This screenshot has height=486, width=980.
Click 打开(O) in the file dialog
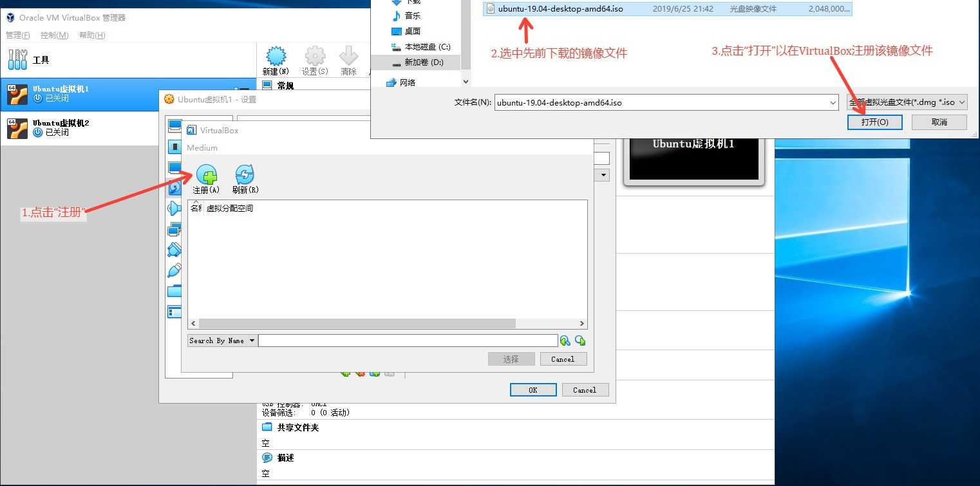click(875, 122)
